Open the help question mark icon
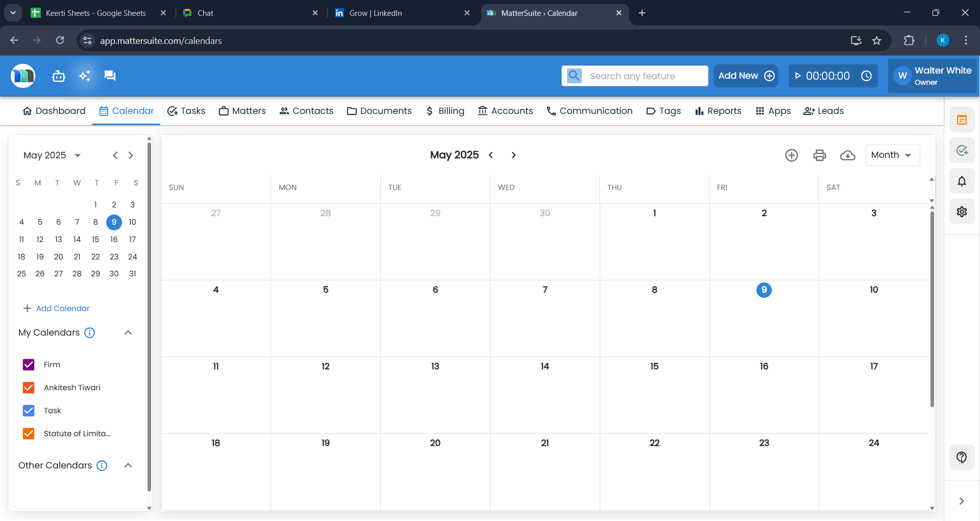 pos(962,457)
